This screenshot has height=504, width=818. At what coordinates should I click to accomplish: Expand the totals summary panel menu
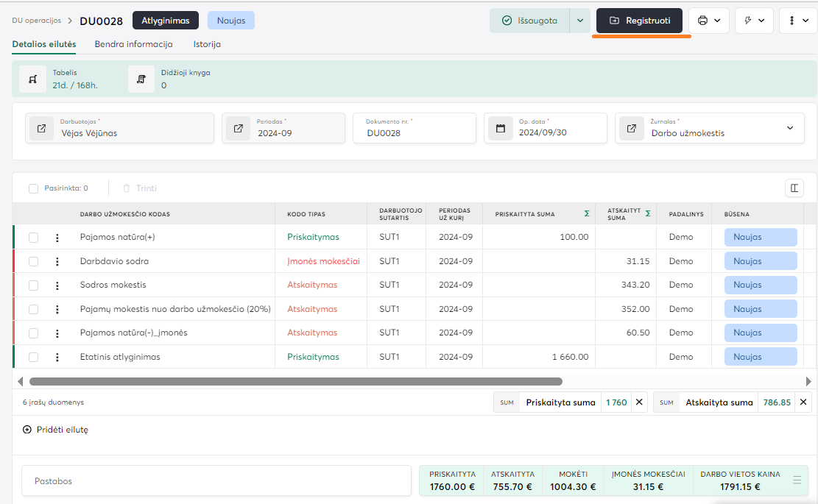pos(797,480)
